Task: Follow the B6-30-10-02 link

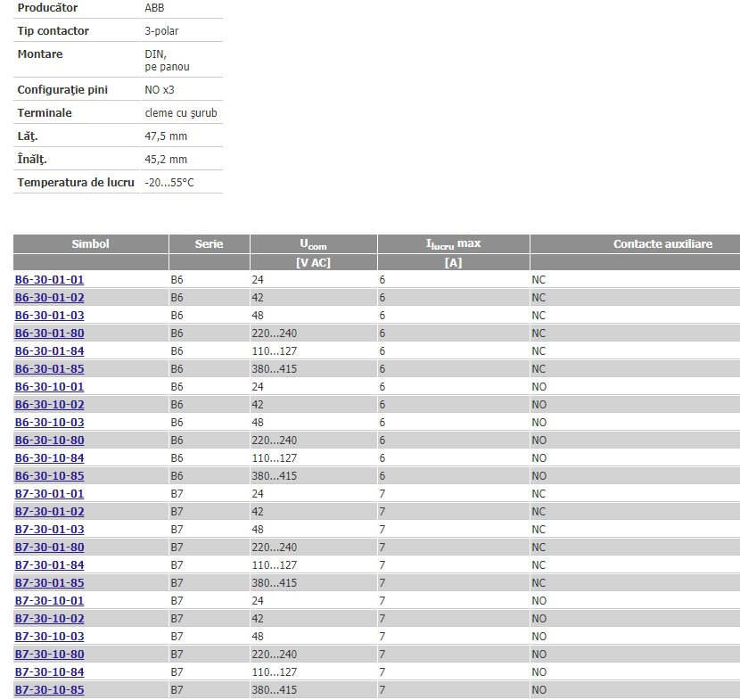Action: click(x=50, y=405)
